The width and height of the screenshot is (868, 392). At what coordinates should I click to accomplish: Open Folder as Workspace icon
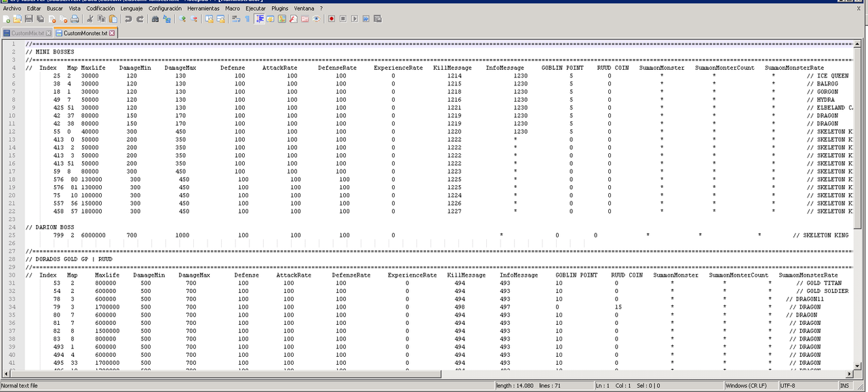305,19
